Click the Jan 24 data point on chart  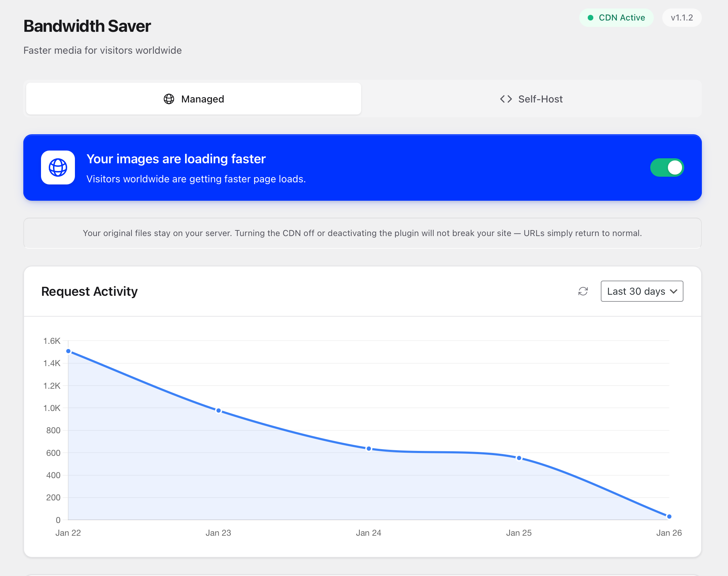pyautogui.click(x=369, y=449)
